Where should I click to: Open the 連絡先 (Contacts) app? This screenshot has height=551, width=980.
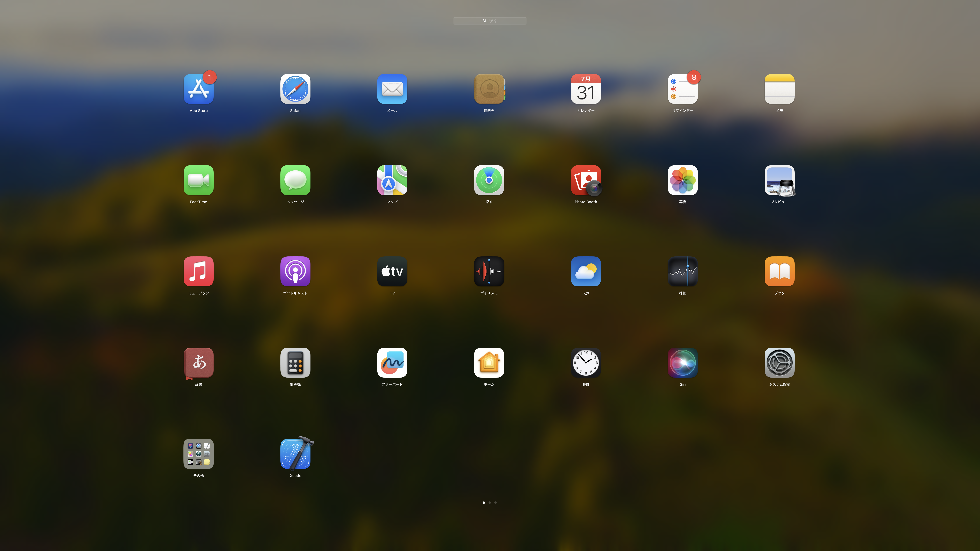click(x=489, y=89)
